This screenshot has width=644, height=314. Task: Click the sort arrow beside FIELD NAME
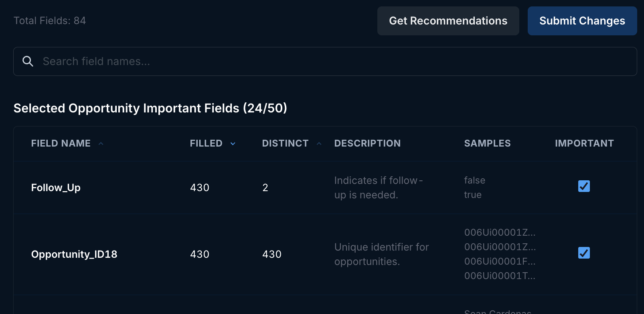[x=101, y=144]
